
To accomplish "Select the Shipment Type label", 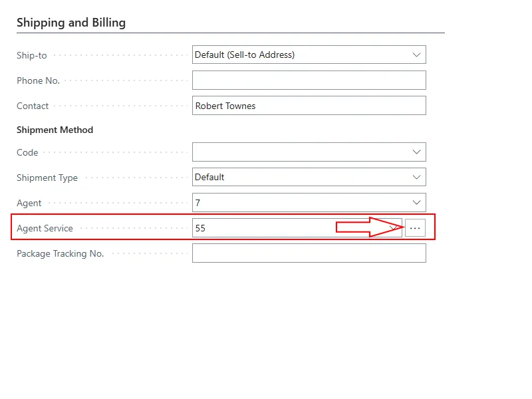I will tap(47, 178).
